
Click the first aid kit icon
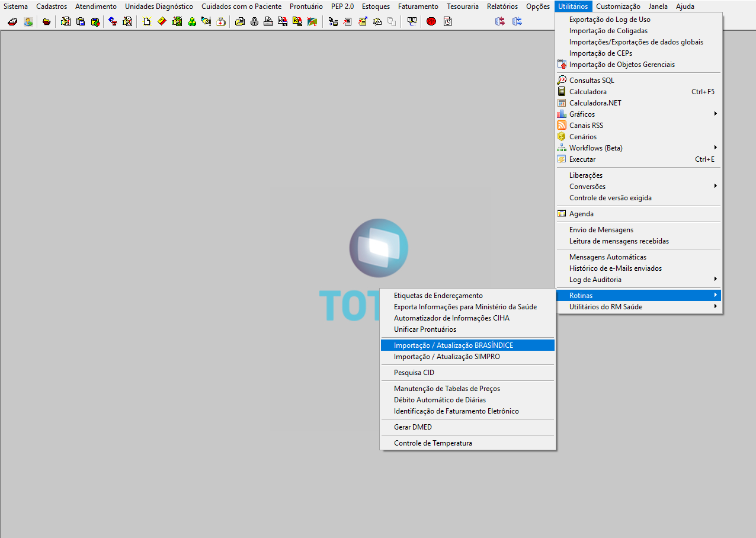click(x=221, y=22)
